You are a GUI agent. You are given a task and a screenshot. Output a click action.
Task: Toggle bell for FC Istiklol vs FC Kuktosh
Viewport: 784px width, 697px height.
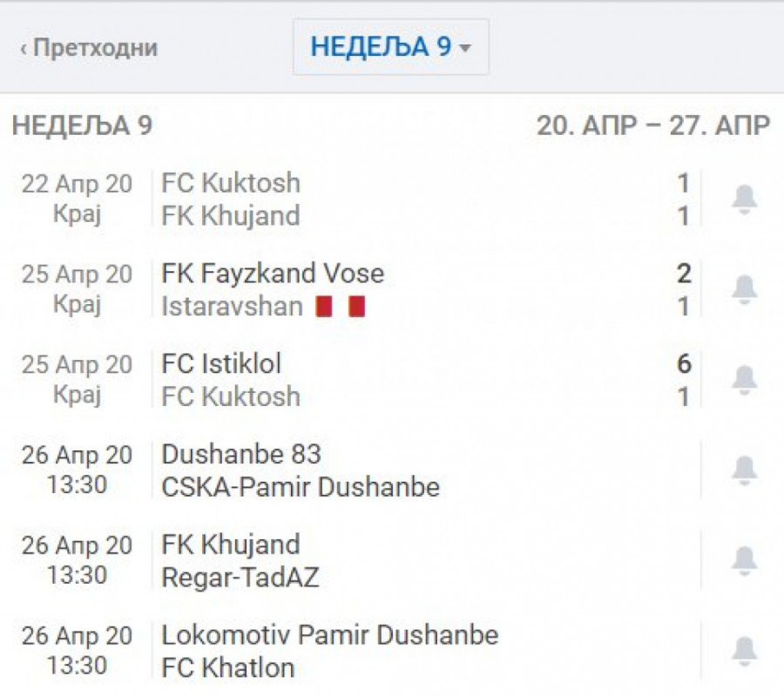coord(743,380)
